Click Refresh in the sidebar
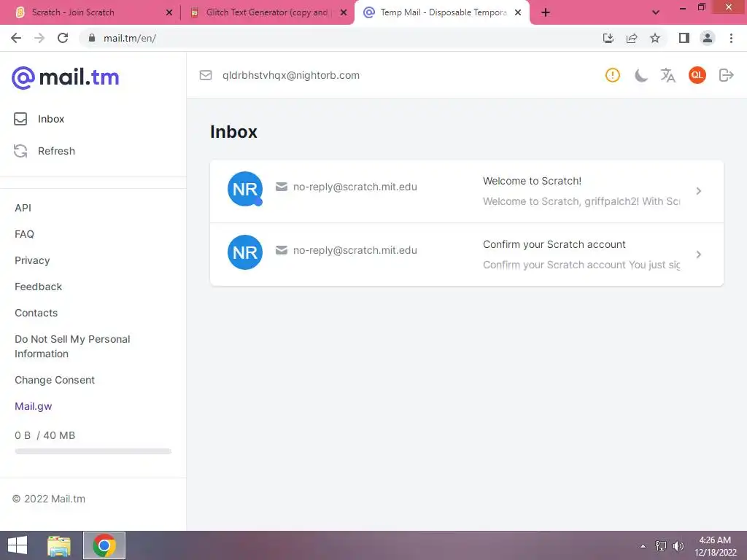Image resolution: width=747 pixels, height=560 pixels. point(44,151)
